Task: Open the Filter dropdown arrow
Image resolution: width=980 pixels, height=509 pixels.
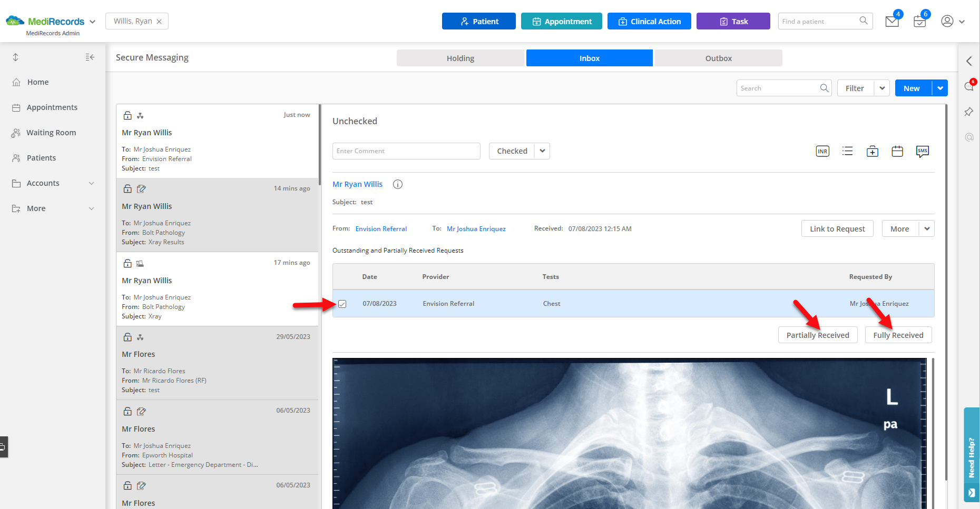Action: [882, 88]
